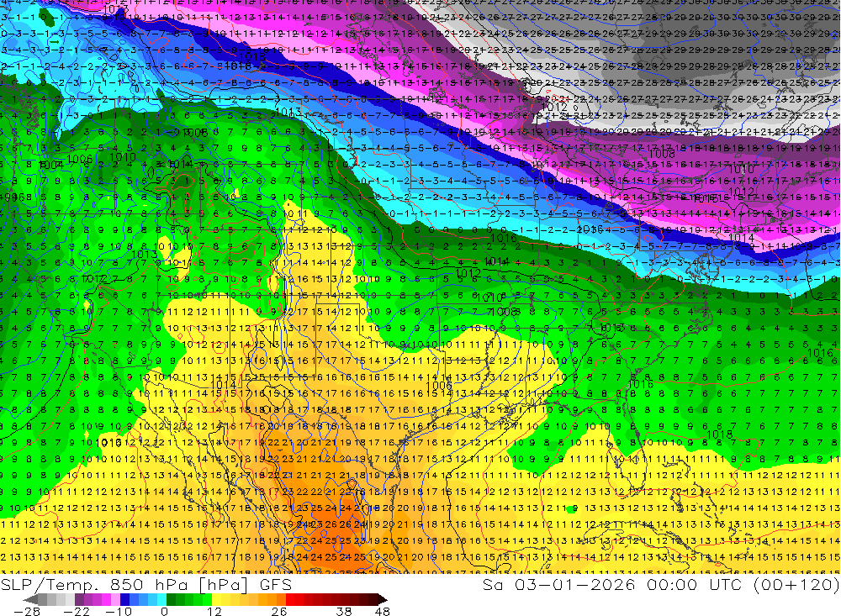841x616 pixels.
Task: Click the map title "SLP/Temp. 850 hPa [hPa] GFS"
Action: click(x=145, y=585)
